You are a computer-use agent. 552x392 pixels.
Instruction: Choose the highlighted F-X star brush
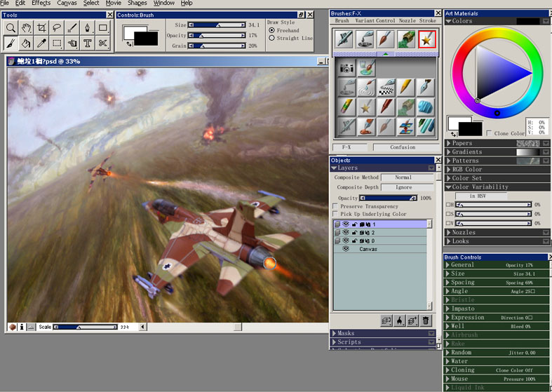pos(427,39)
